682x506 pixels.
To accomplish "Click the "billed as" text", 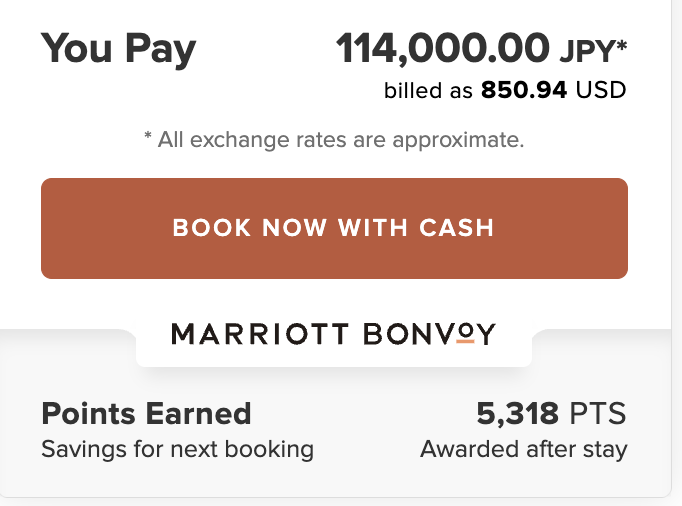I will tap(428, 91).
